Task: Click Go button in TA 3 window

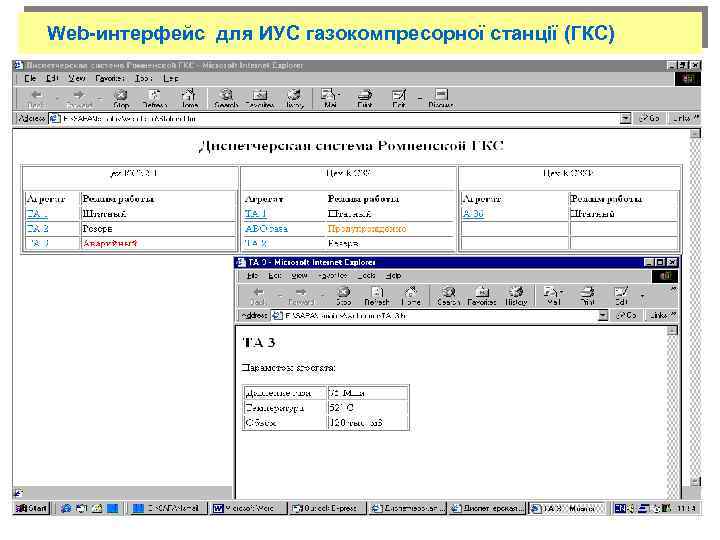Action: [x=627, y=315]
